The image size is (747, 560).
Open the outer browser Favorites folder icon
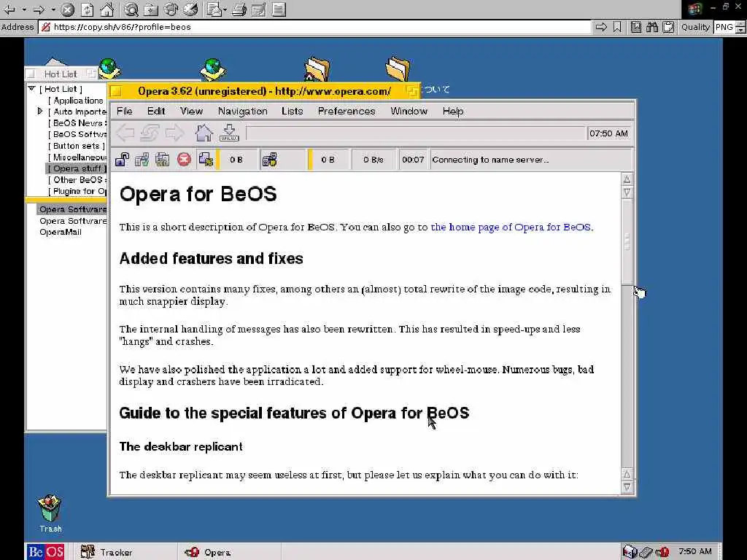tap(151, 9)
